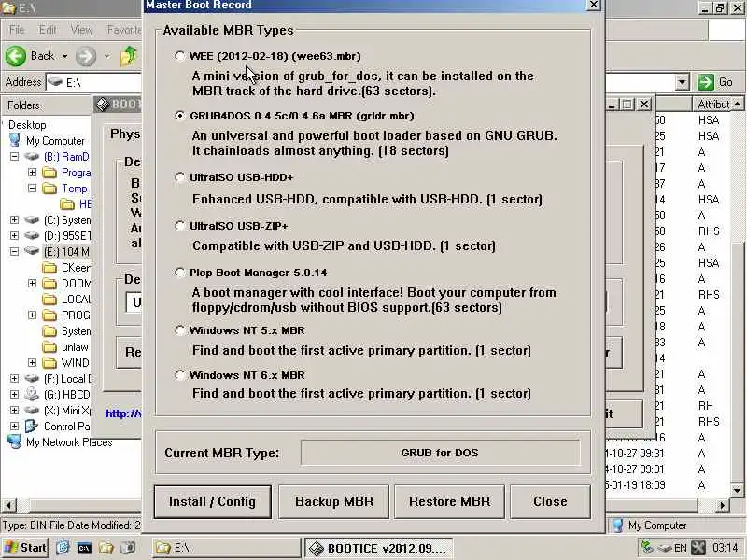Select the (B:) RamDrive drive icon
This screenshot has width=747, height=560.
(x=32, y=156)
